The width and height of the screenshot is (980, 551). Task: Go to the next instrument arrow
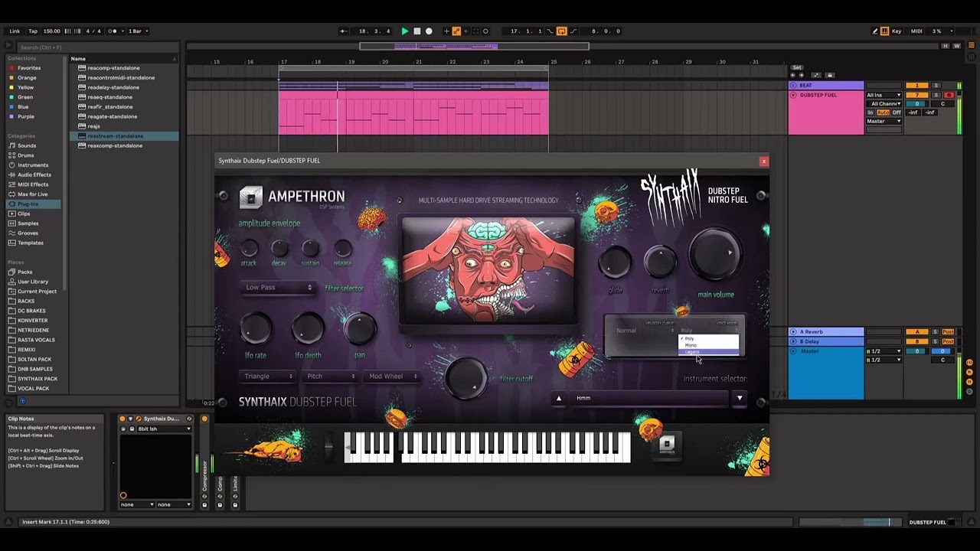(740, 398)
